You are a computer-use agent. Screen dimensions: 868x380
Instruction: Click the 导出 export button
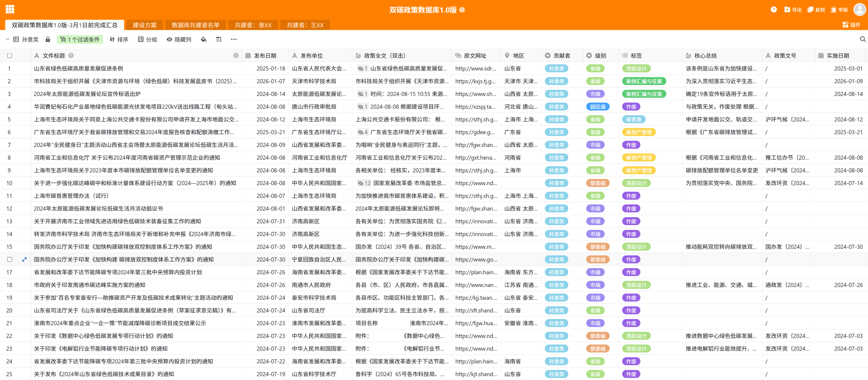coord(793,9)
